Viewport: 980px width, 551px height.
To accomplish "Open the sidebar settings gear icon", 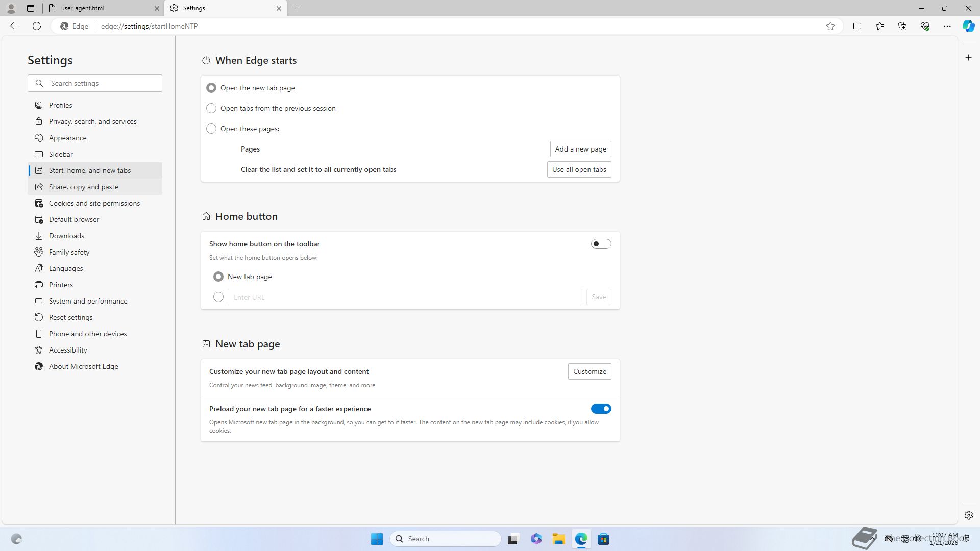I will coord(968,515).
